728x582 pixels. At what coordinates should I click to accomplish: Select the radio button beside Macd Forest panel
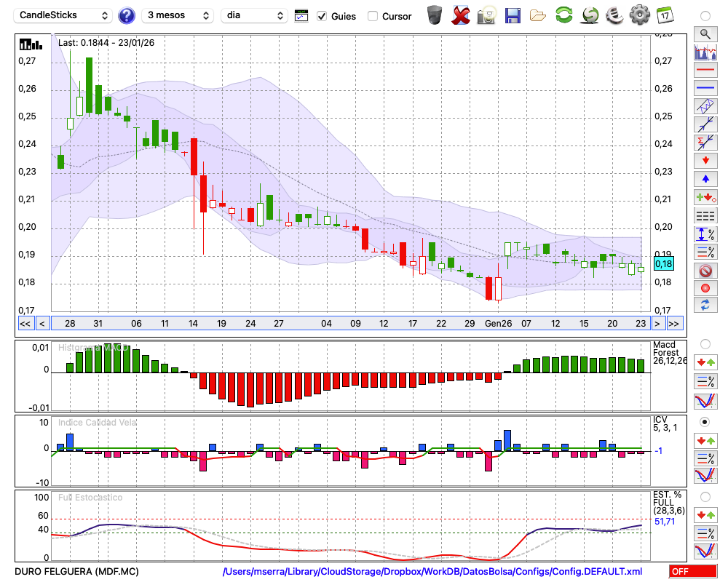pos(705,343)
